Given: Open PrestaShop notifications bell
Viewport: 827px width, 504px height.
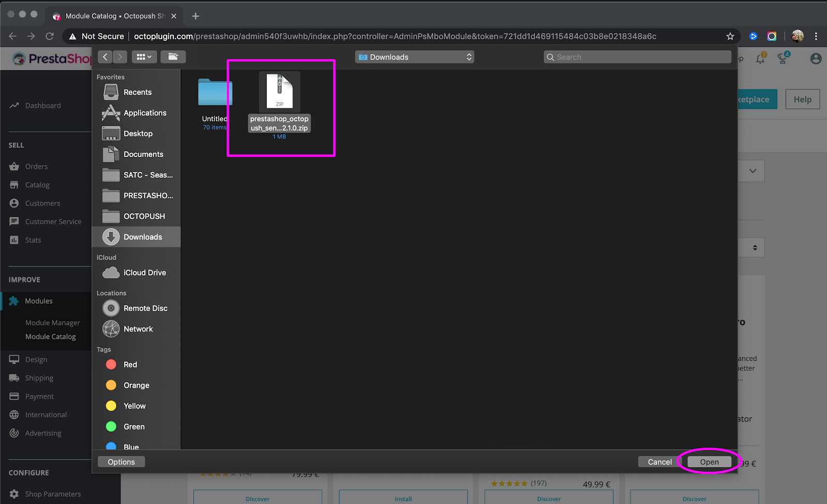Looking at the screenshot, I should coord(760,58).
